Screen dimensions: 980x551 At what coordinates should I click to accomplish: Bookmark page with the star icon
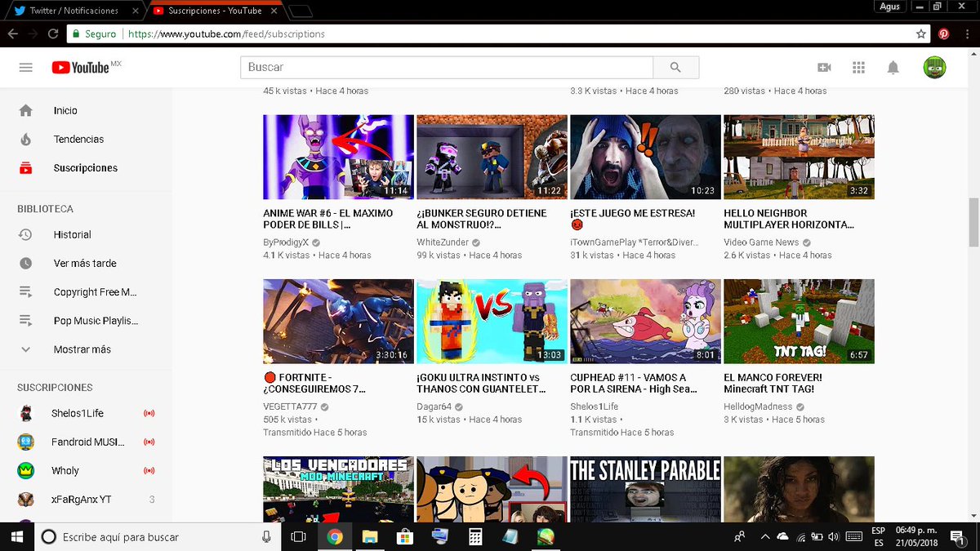tap(921, 34)
